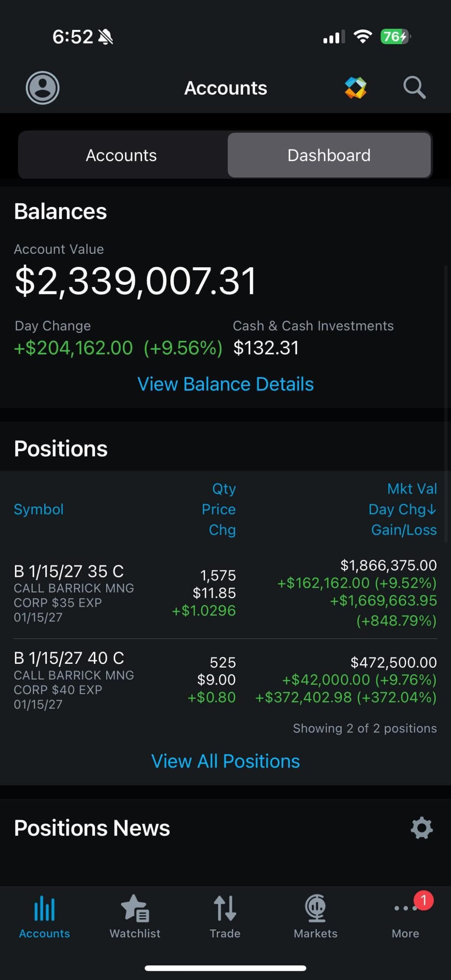
Task: Open the Trade arrows icon
Action: (x=225, y=916)
